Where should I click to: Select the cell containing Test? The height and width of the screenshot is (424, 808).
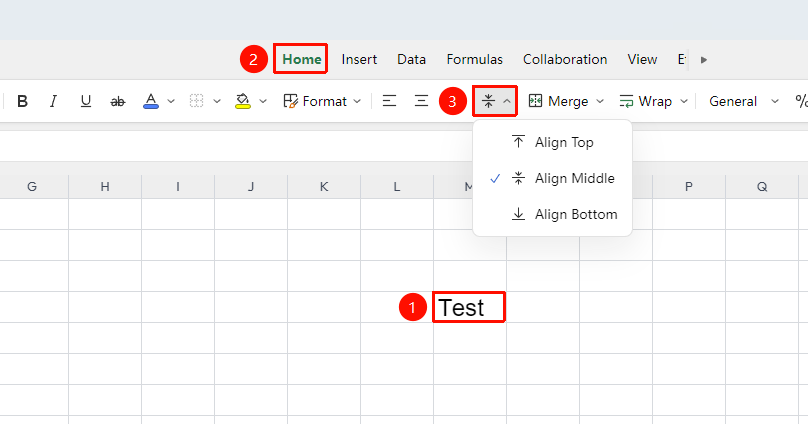click(469, 307)
